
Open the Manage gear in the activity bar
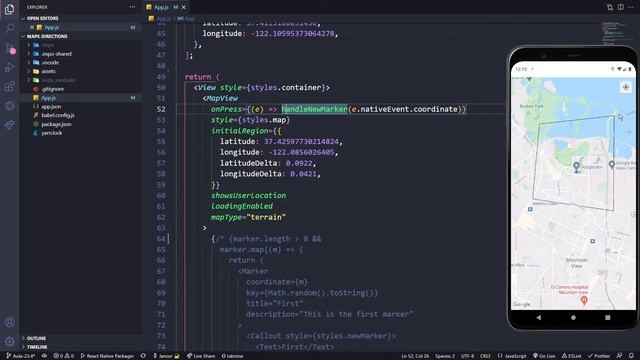click(9, 341)
